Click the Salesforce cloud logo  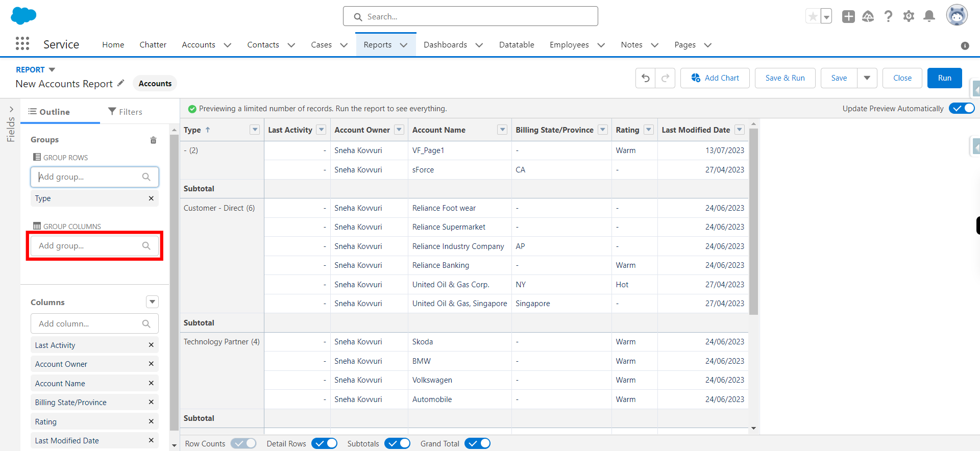23,16
